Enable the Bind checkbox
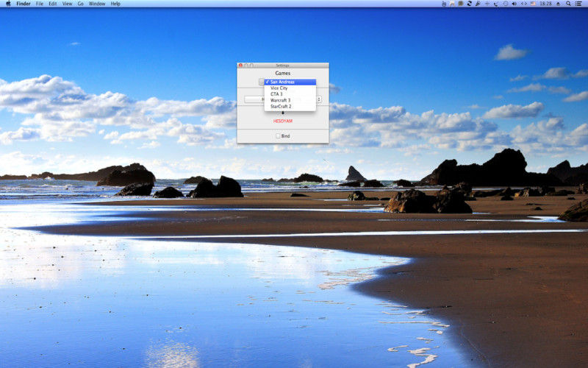588x368 pixels. point(278,136)
